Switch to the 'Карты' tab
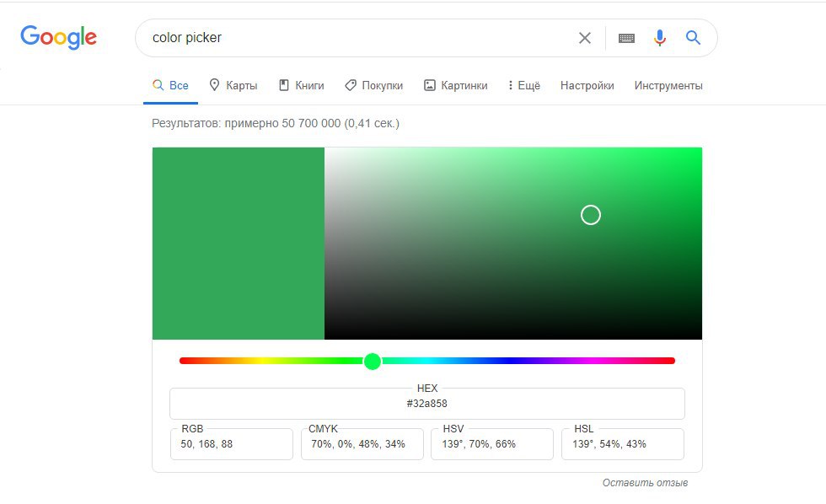The width and height of the screenshot is (826, 504). pos(233,85)
